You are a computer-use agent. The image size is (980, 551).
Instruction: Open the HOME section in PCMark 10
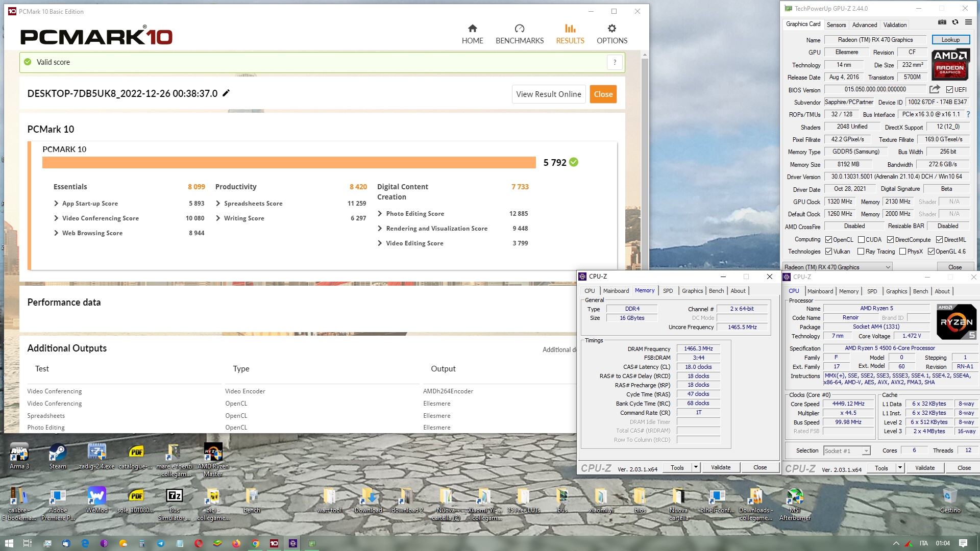click(472, 34)
